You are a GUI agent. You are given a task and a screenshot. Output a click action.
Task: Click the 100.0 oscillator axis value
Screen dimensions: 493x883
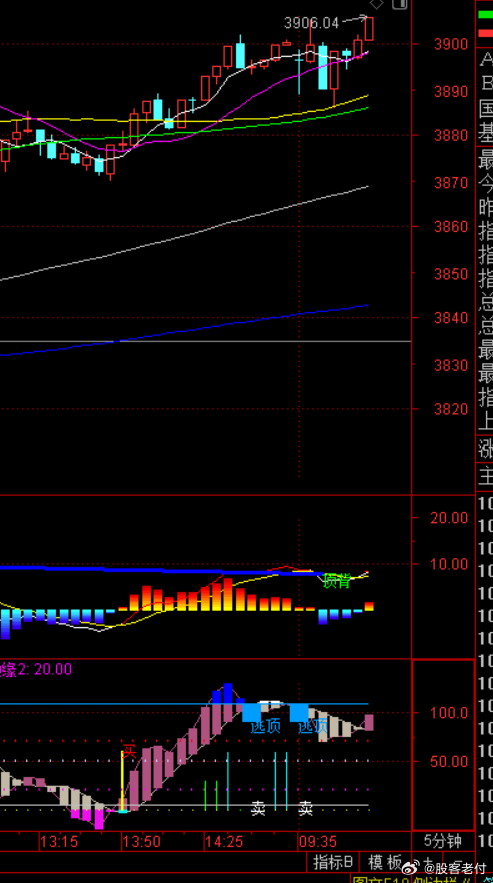point(449,713)
